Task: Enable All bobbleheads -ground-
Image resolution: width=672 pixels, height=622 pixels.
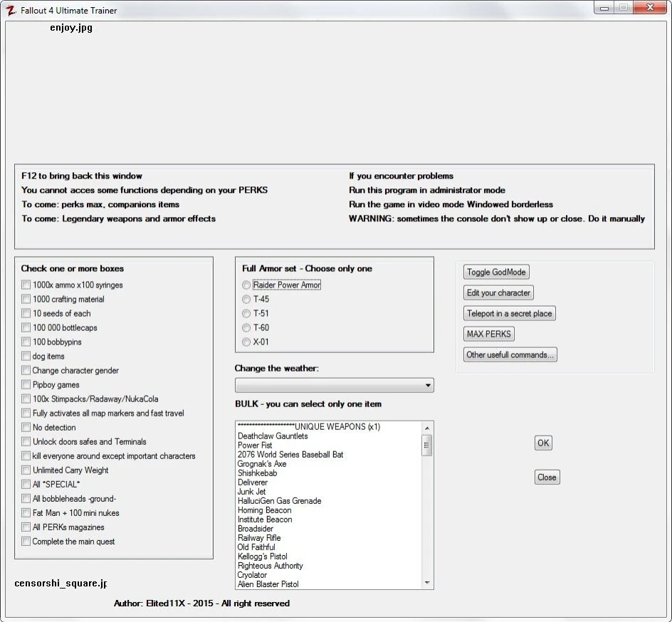Action: point(26,499)
